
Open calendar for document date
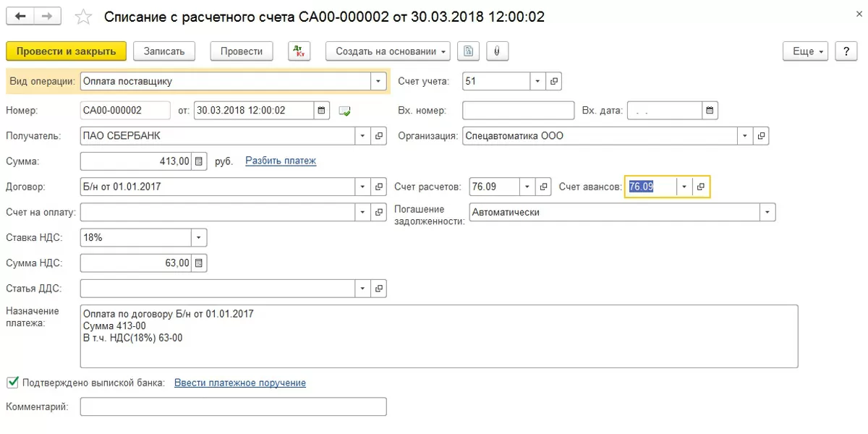[322, 111]
